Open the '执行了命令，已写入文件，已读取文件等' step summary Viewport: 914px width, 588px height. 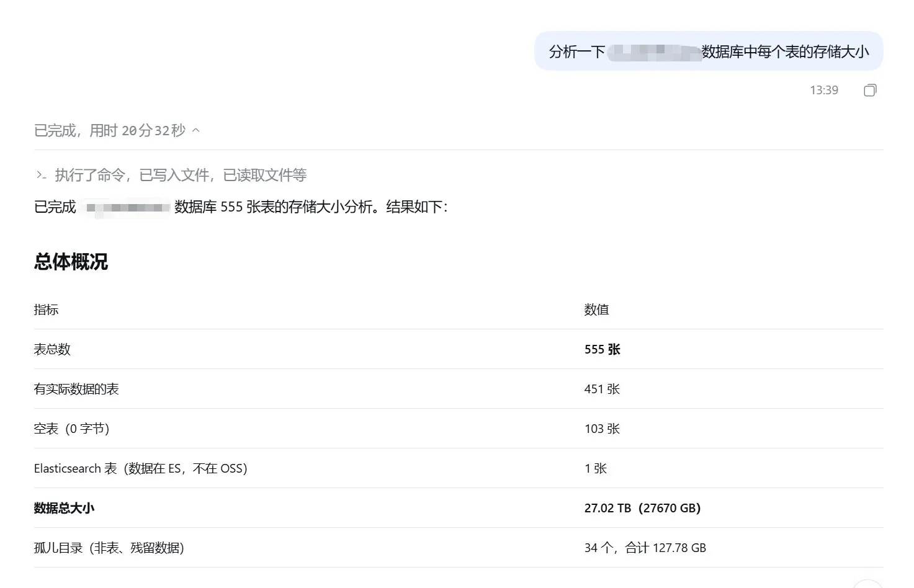pos(181,176)
